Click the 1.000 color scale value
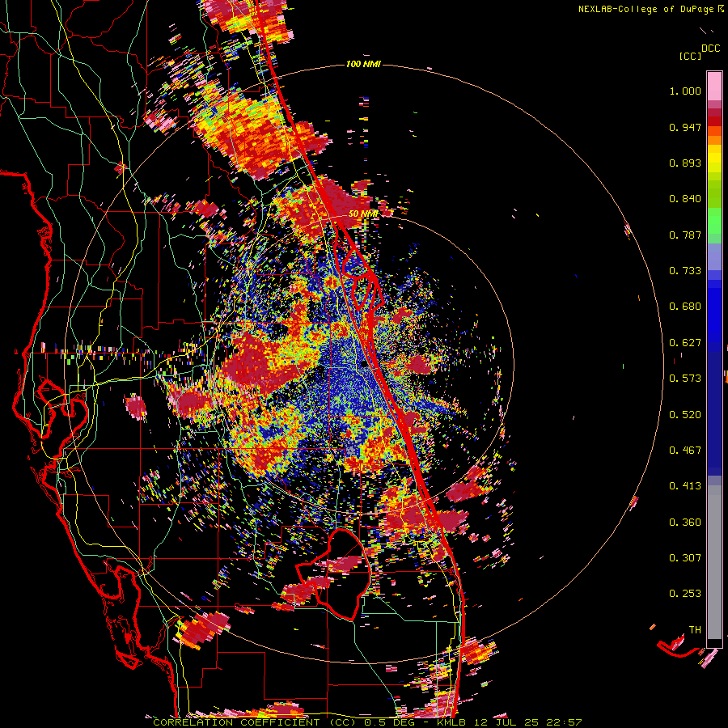The image size is (728, 728). (685, 91)
